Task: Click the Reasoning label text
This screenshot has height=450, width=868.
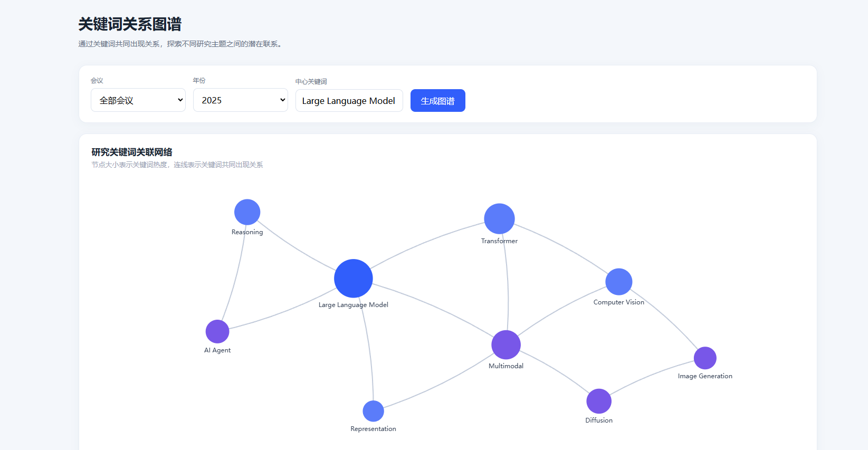Action: [x=247, y=232]
